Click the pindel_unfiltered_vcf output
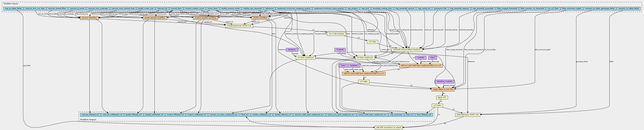 (x=154, y=115)
